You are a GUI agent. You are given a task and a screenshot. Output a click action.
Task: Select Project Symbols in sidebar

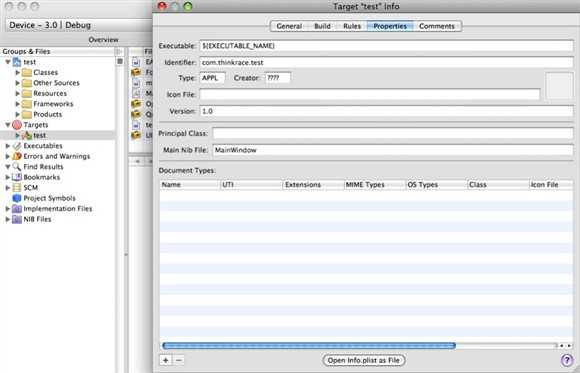[x=50, y=198]
